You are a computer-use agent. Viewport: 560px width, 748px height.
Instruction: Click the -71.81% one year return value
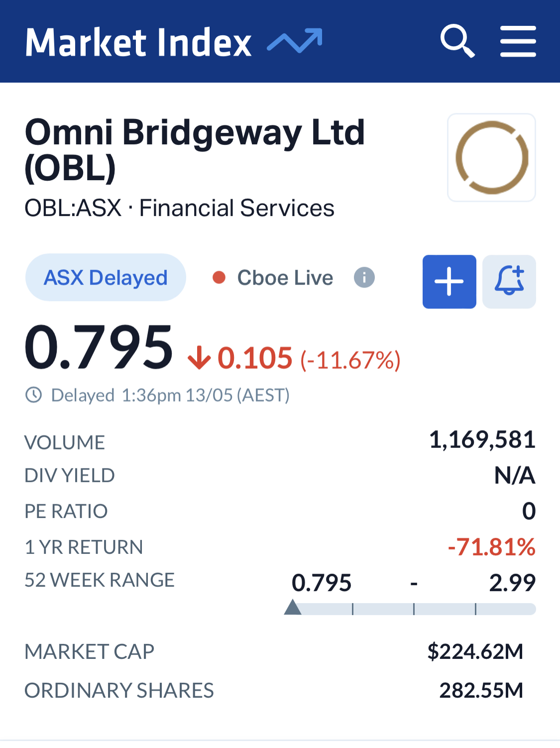[491, 547]
